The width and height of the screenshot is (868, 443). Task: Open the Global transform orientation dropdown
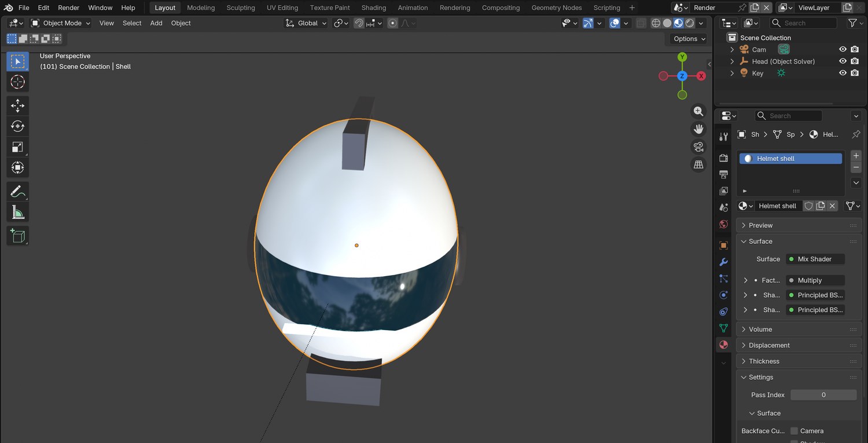pyautogui.click(x=306, y=23)
